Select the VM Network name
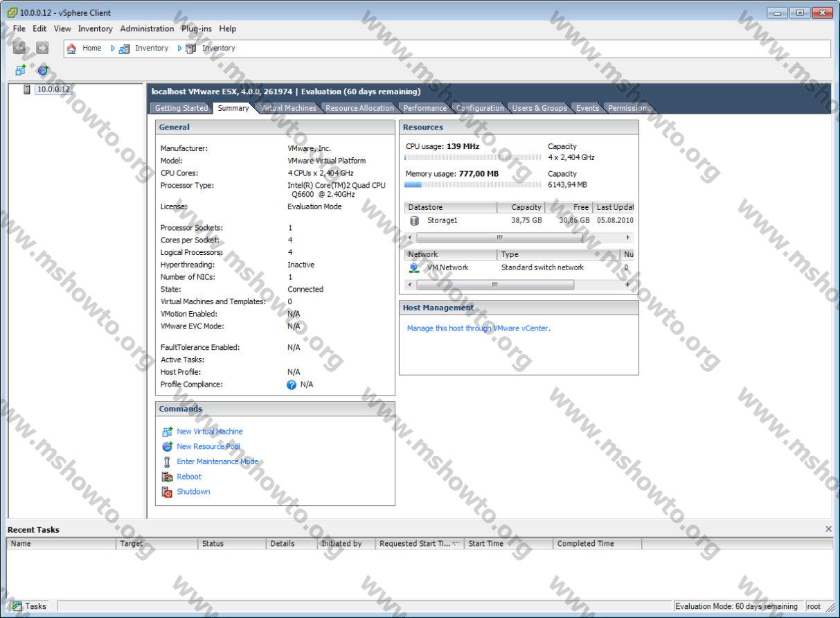This screenshot has width=840, height=618. click(447, 267)
